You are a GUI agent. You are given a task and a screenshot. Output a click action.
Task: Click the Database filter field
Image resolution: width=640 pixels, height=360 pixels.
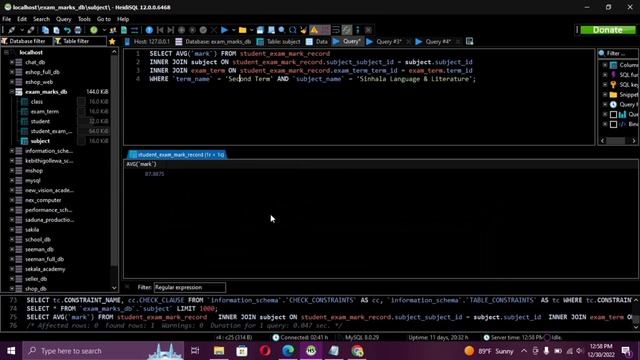tap(27, 41)
